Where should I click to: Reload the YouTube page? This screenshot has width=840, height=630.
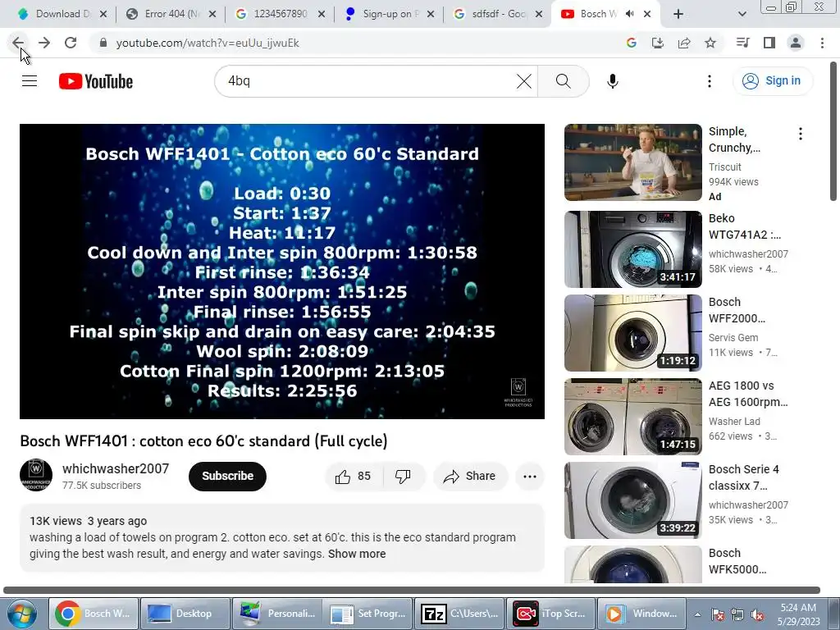pos(71,43)
